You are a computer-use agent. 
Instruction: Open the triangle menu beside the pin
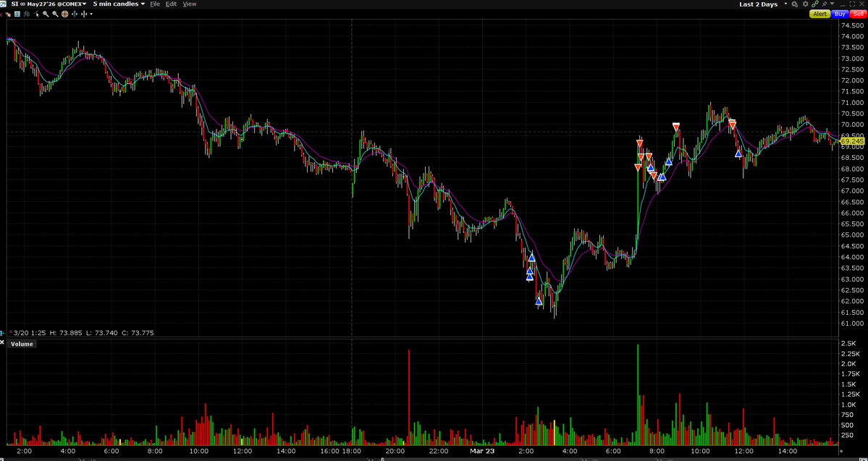pos(832,4)
